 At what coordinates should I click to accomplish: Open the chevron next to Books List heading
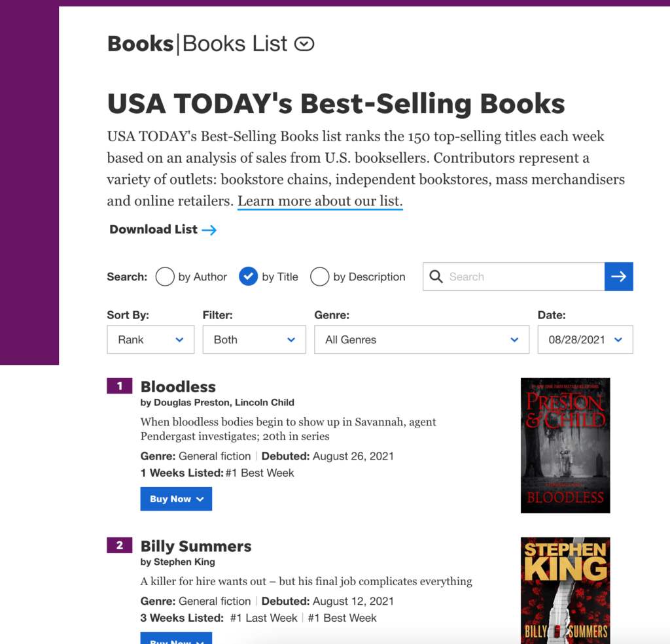304,44
